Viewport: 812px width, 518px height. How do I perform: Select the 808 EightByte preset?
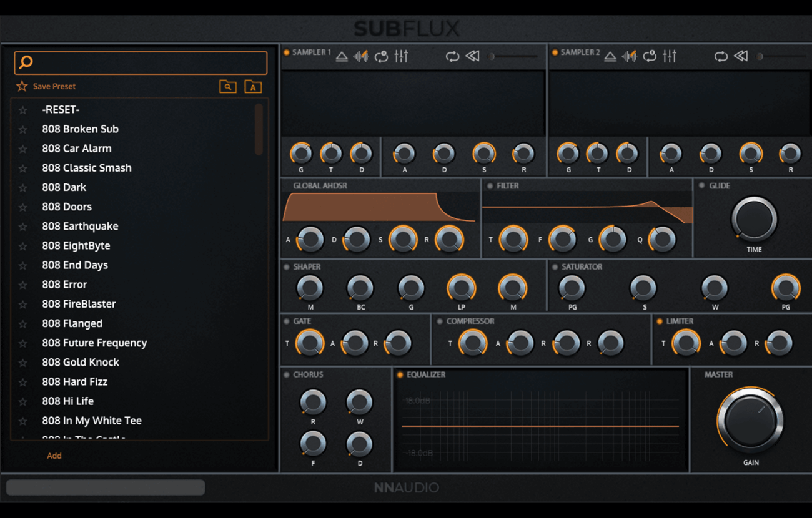[76, 246]
